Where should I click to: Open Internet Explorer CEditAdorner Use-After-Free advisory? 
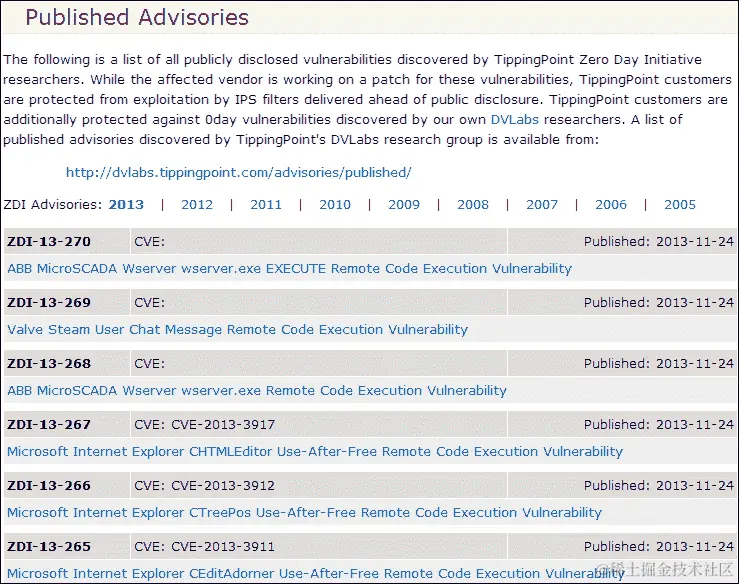pos(316,574)
